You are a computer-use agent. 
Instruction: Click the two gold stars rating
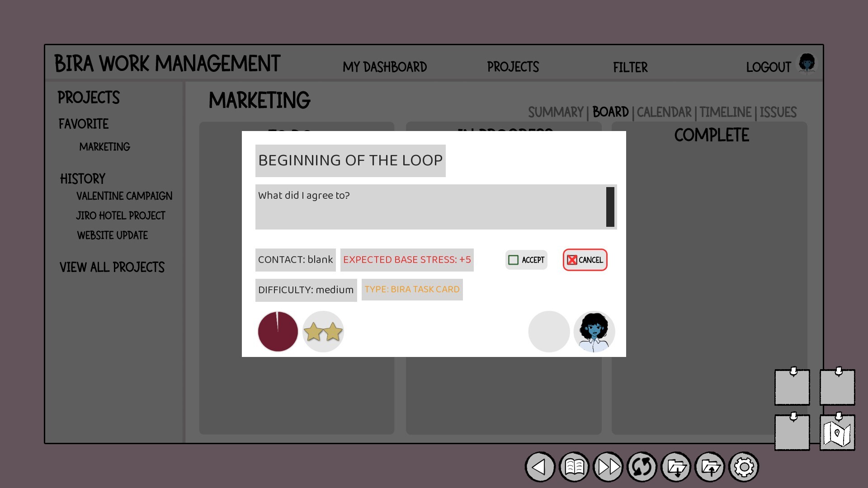pyautogui.click(x=323, y=332)
